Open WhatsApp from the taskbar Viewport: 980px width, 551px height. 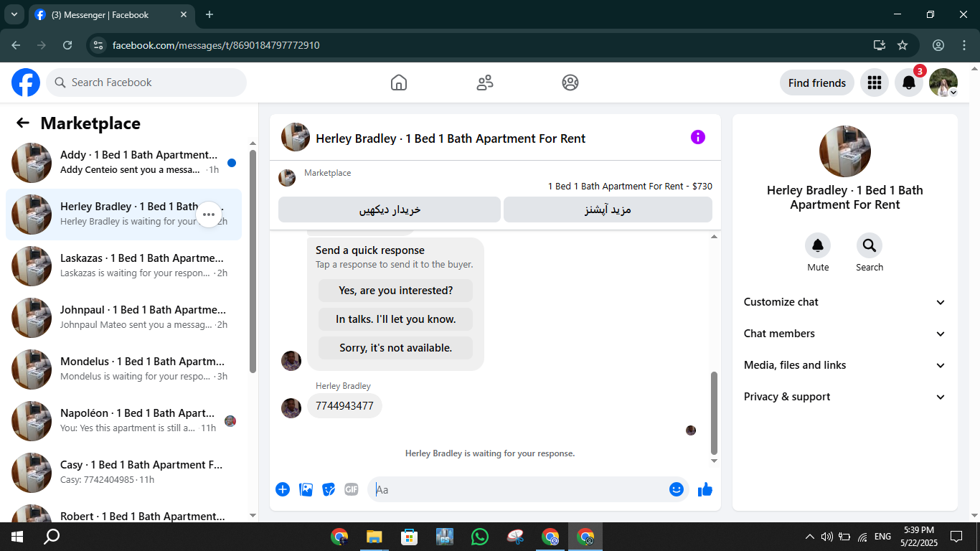(480, 536)
